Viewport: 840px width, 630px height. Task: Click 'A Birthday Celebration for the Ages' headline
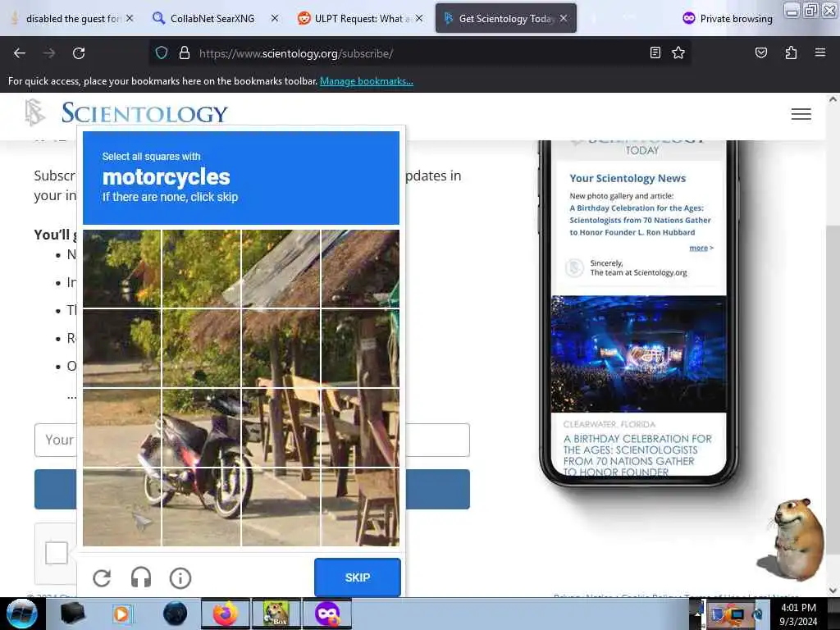[637, 455]
